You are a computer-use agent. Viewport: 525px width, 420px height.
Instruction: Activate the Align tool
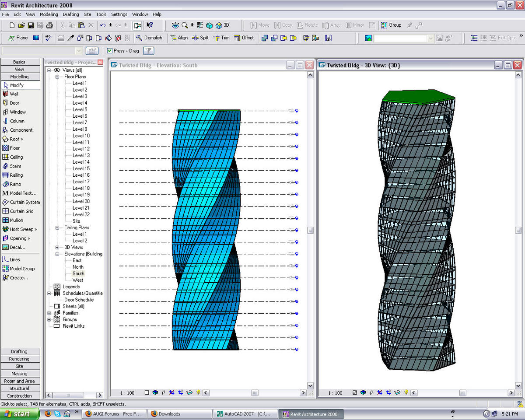point(179,38)
